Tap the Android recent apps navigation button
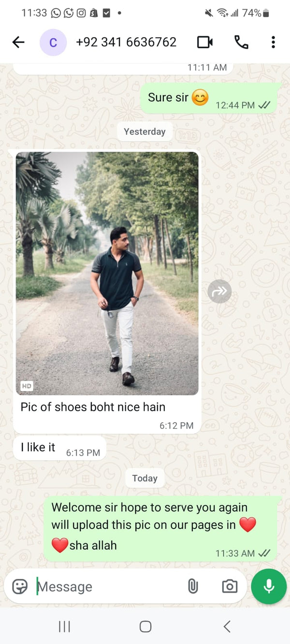290x644 pixels. pyautogui.click(x=64, y=627)
